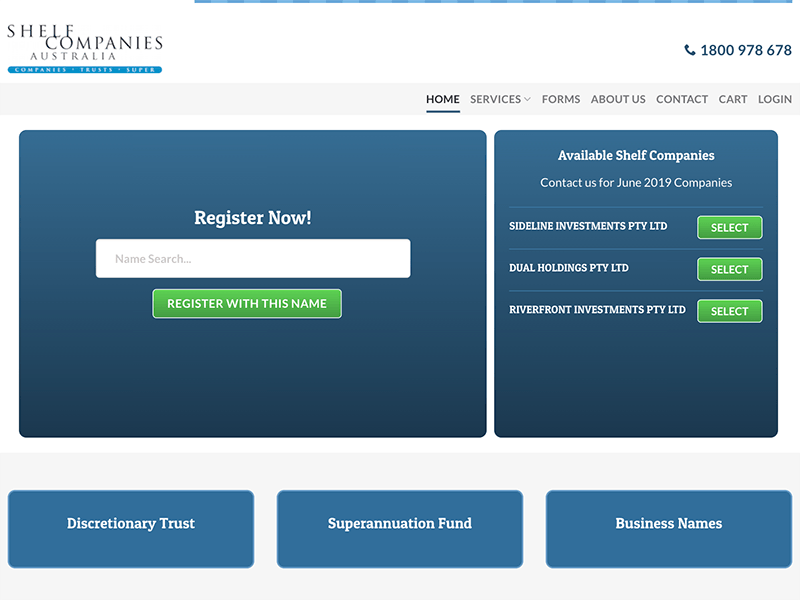
Task: Select Riverfront Investments Pty Ltd company
Action: click(x=729, y=311)
